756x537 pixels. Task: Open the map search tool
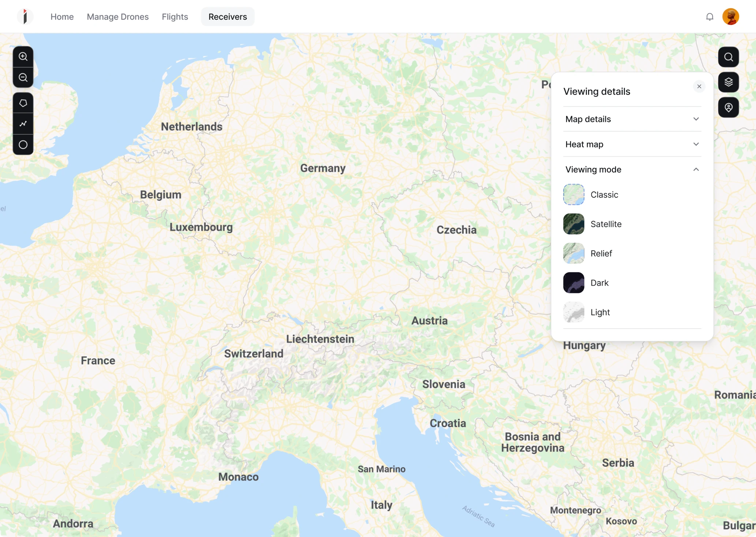[x=728, y=57]
